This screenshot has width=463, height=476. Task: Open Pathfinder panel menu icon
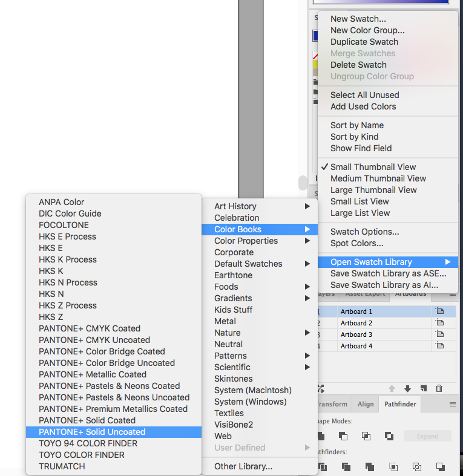[x=453, y=405]
